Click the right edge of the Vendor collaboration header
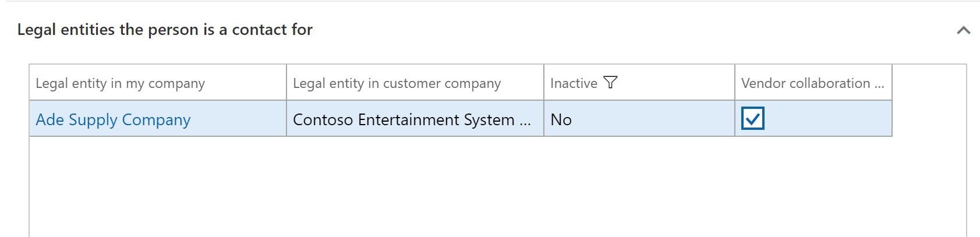 891,83
